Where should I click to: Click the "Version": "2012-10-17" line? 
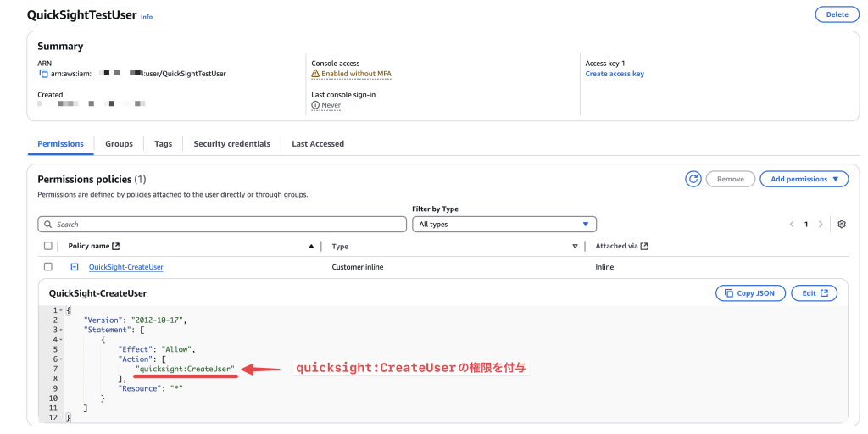tap(136, 320)
